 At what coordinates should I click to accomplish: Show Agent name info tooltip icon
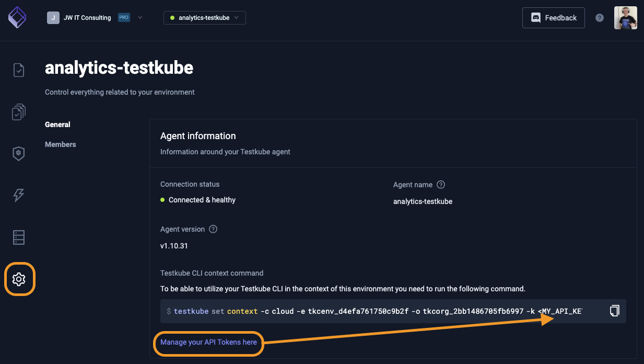click(441, 185)
